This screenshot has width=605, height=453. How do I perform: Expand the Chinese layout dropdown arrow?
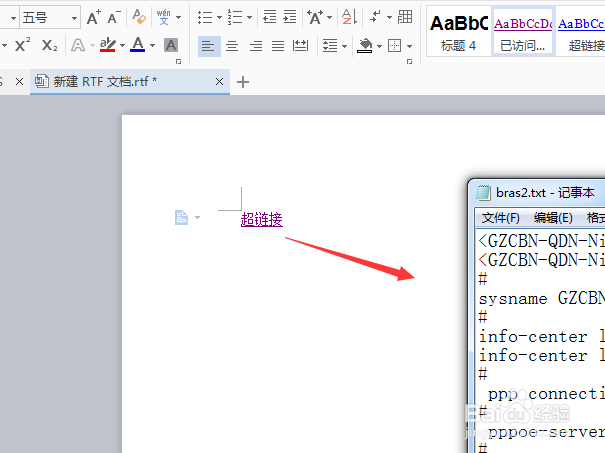pyautogui.click(x=329, y=17)
